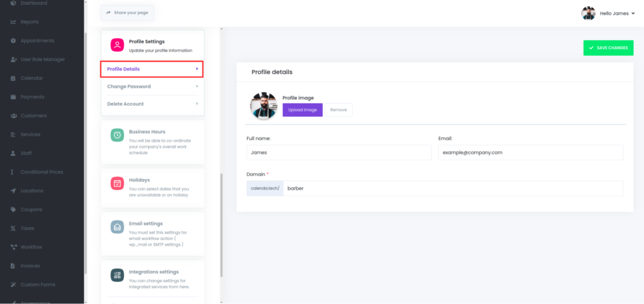
Task: Click the Upload image button
Action: 303,110
